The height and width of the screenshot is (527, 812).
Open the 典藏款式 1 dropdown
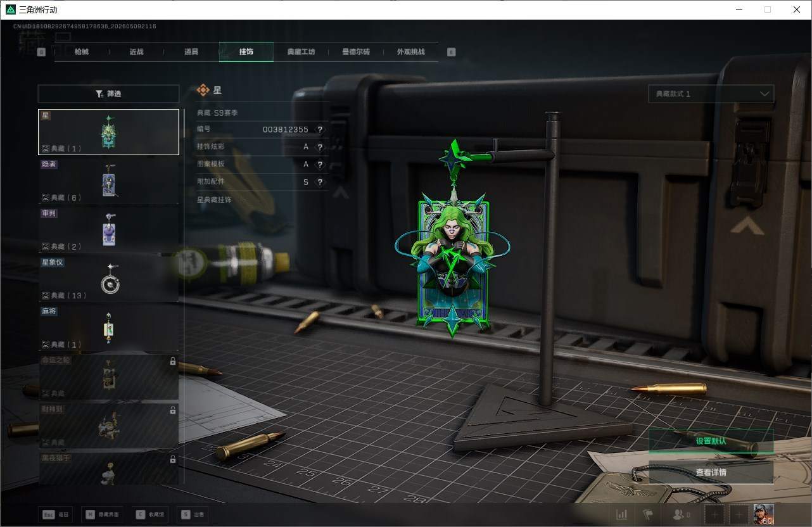point(711,94)
